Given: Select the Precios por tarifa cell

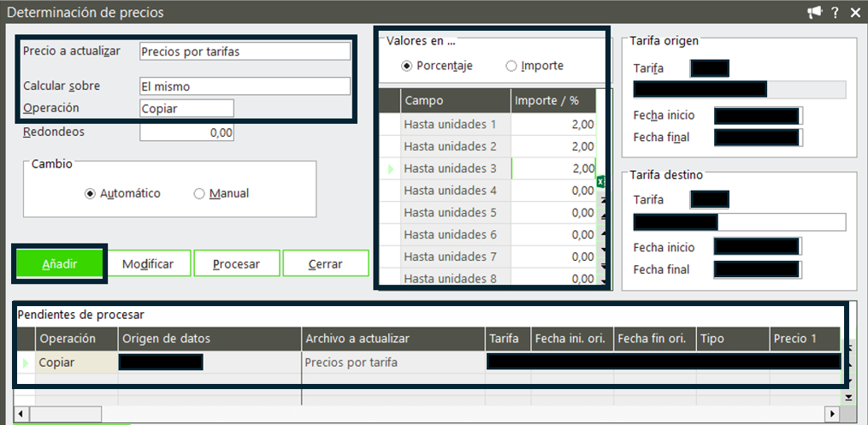Looking at the screenshot, I should coord(393,363).
